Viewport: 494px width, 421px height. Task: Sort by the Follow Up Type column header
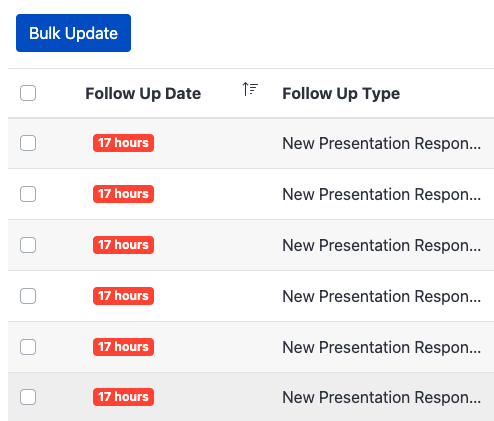tap(341, 93)
